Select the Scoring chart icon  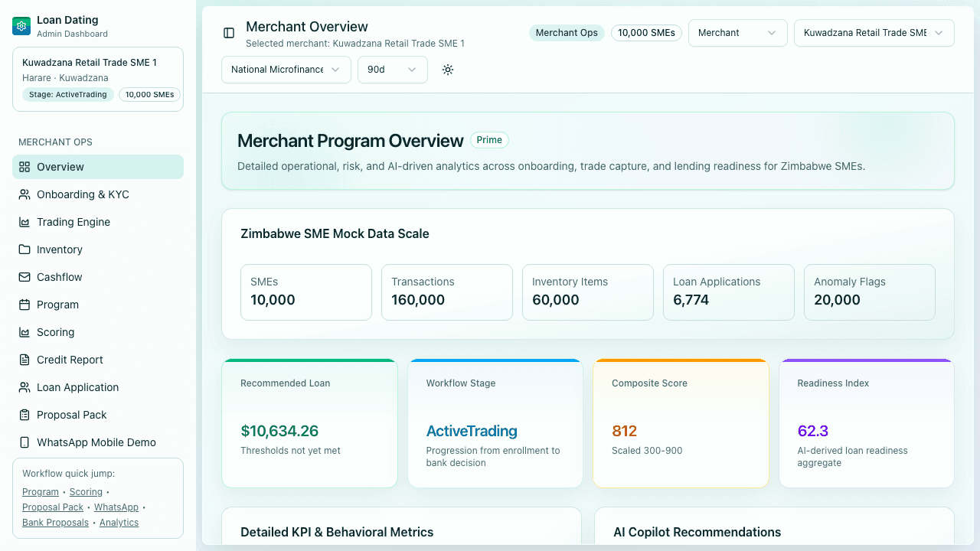(x=24, y=332)
